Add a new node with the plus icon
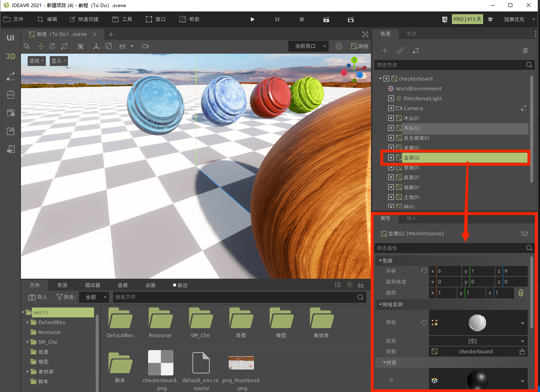Screen dimensions: 540x392 (385, 51)
